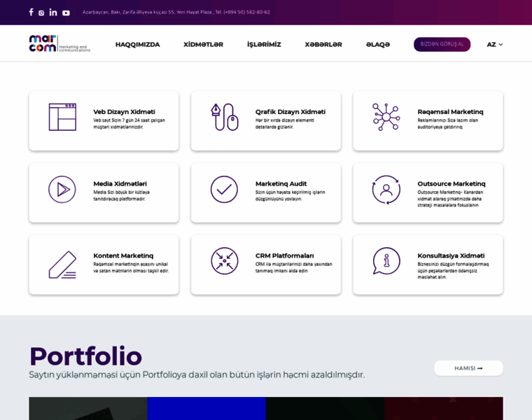532x420 pixels.
Task: Open the Rəqəmsal Marketinq title link
Action: coord(450,111)
